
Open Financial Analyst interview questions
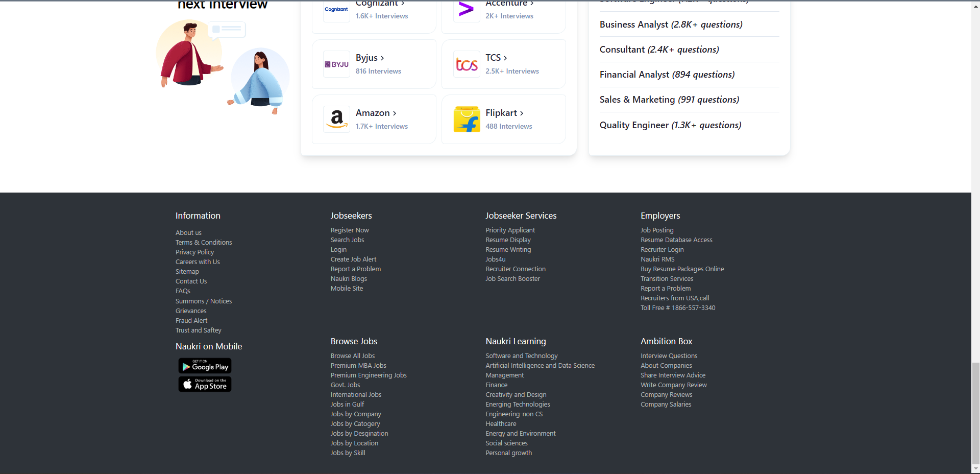click(x=667, y=75)
